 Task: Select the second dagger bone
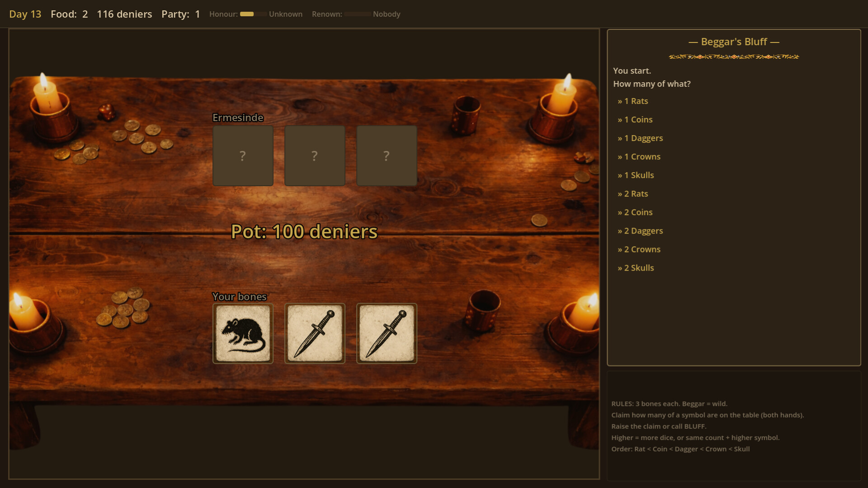pos(387,333)
